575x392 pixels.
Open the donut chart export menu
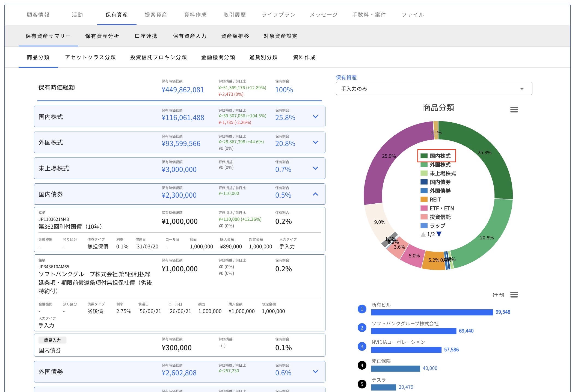tap(514, 109)
